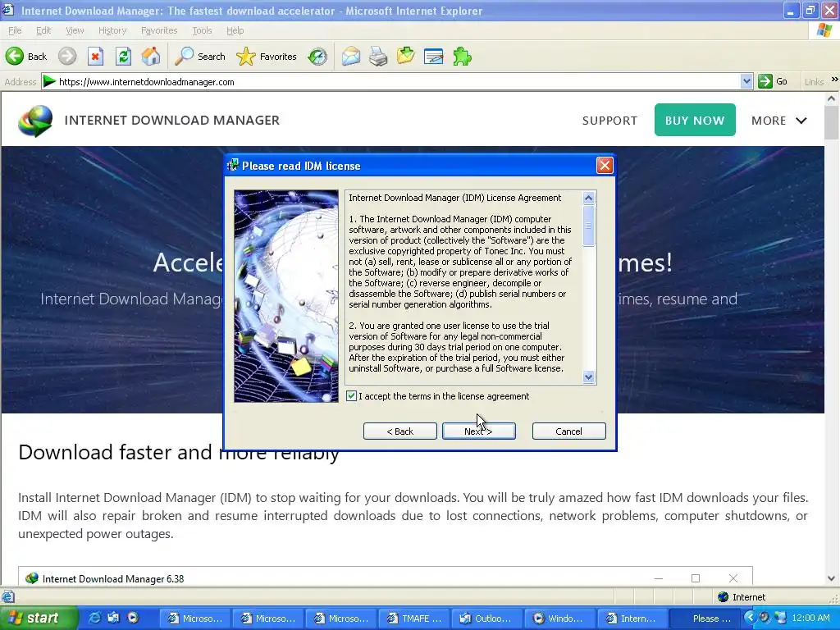Launch Internet Explorer from Quick Launch

94,619
